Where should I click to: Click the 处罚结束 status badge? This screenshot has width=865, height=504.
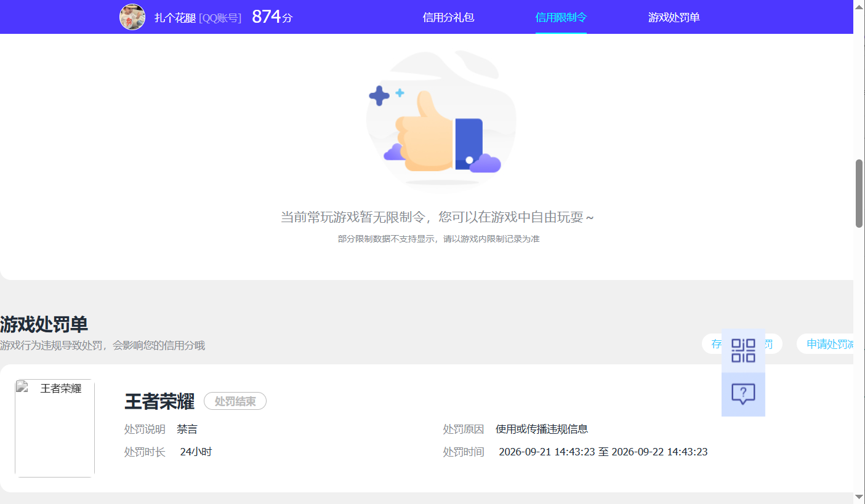tap(235, 401)
